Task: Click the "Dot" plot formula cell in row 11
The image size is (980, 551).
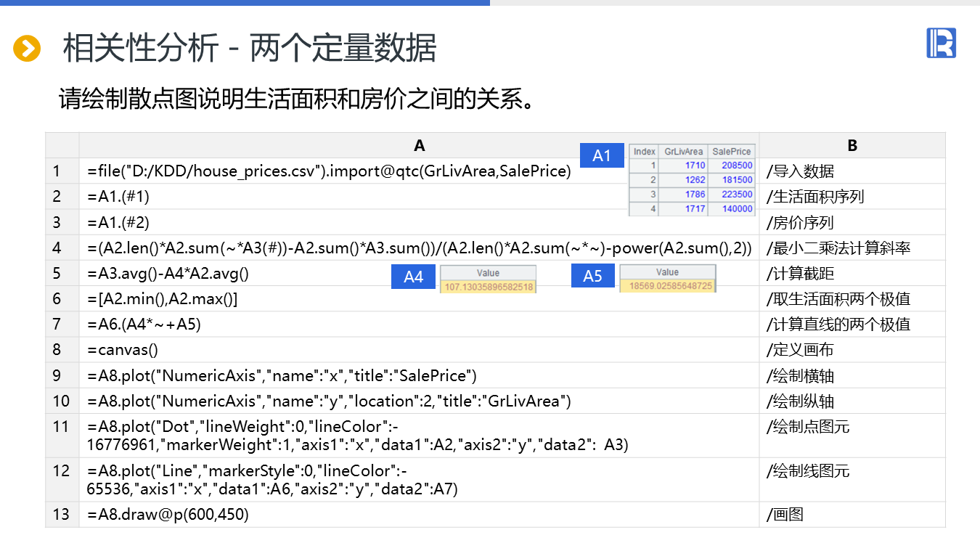Action: tap(420, 436)
